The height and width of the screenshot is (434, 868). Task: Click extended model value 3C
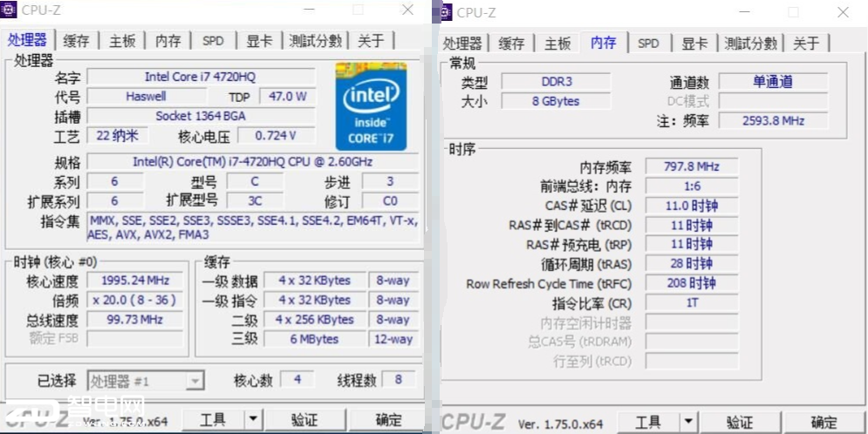tap(256, 200)
